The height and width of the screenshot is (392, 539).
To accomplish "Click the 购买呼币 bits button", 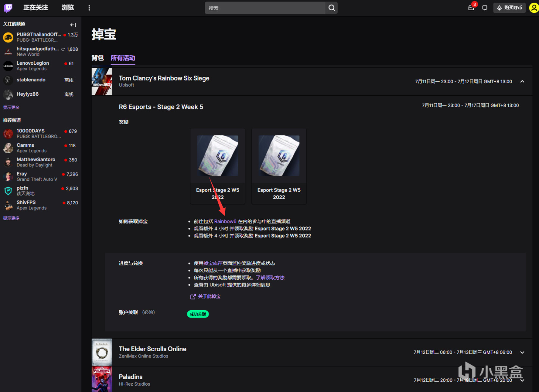I will tap(509, 8).
